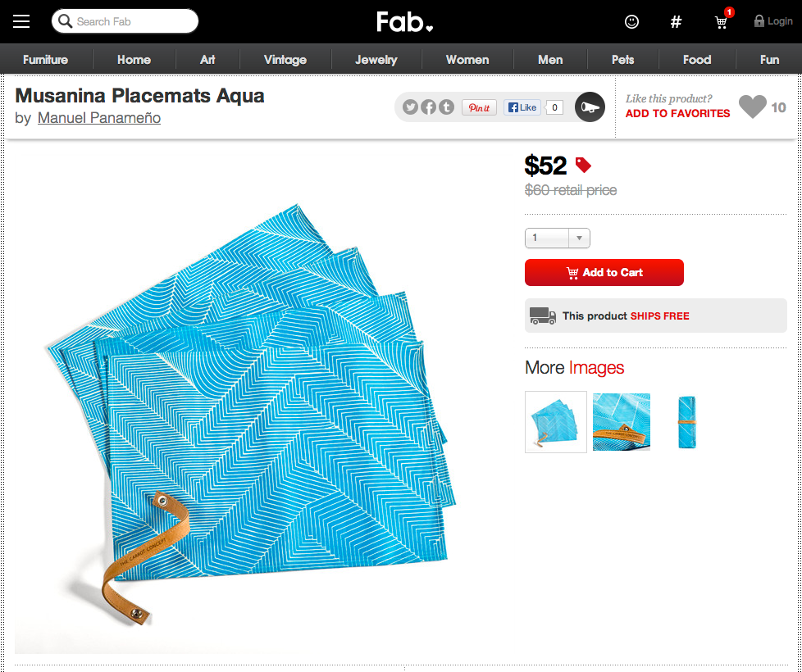Share product via Facebook round icon
This screenshot has width=802, height=672.
[x=428, y=107]
